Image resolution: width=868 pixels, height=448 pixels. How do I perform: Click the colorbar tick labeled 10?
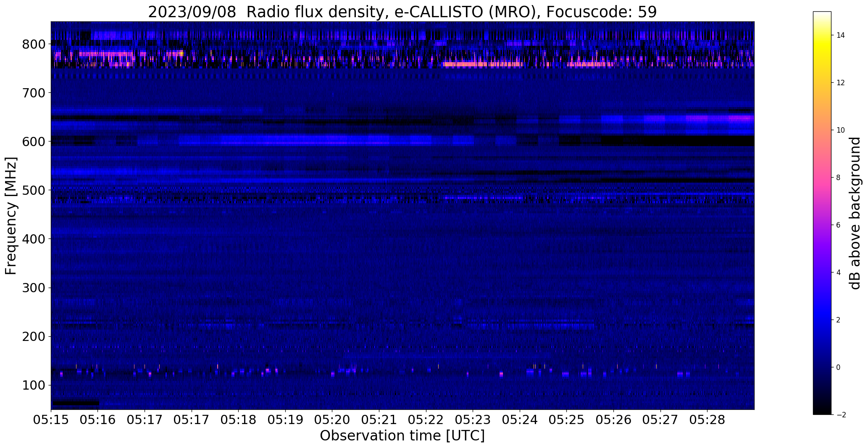click(841, 130)
